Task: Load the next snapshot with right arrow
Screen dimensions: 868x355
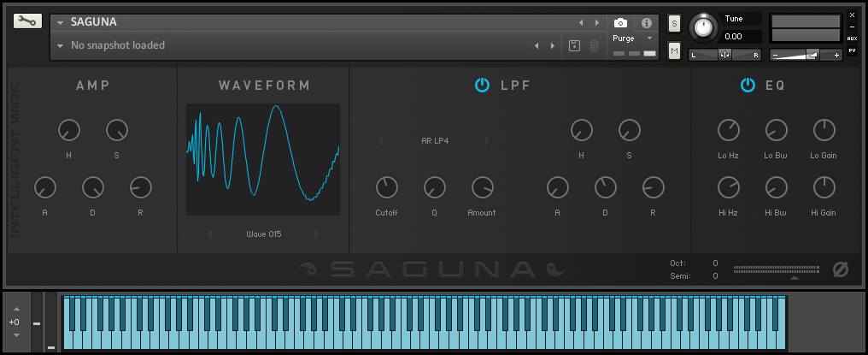Action: (x=553, y=45)
